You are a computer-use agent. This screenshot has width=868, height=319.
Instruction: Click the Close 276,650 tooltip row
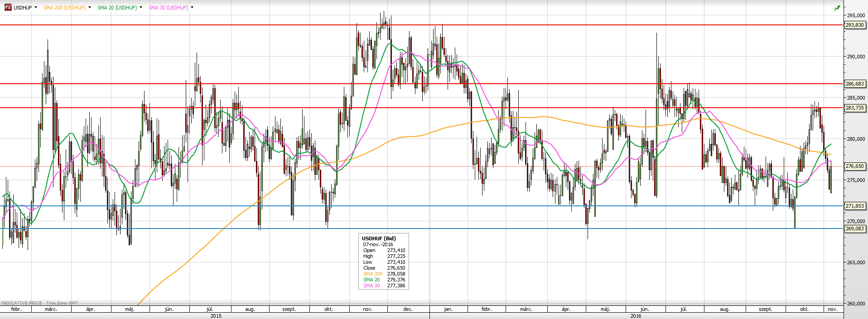(x=384, y=268)
